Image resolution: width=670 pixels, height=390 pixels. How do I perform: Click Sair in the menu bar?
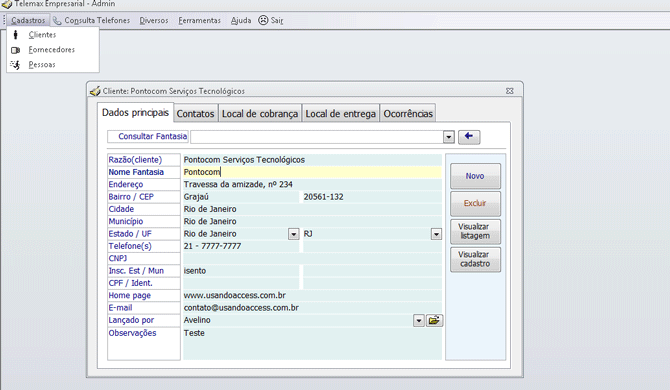click(277, 20)
